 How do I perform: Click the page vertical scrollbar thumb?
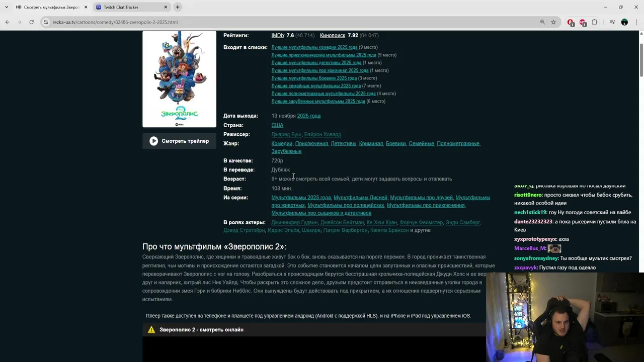[x=641, y=61]
